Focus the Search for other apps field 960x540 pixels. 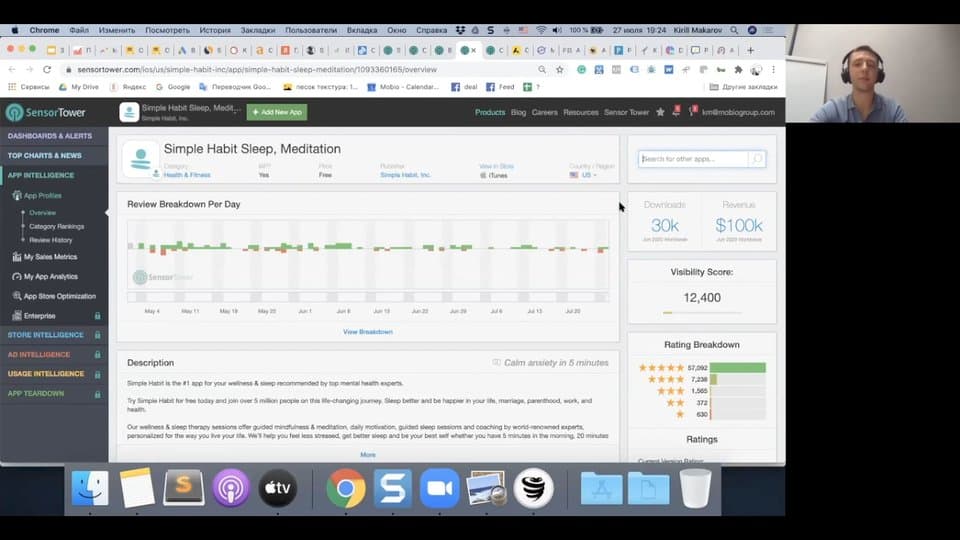692,159
